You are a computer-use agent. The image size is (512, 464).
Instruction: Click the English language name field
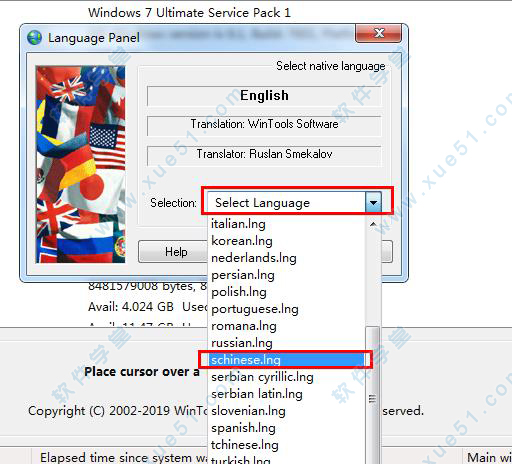pos(264,96)
